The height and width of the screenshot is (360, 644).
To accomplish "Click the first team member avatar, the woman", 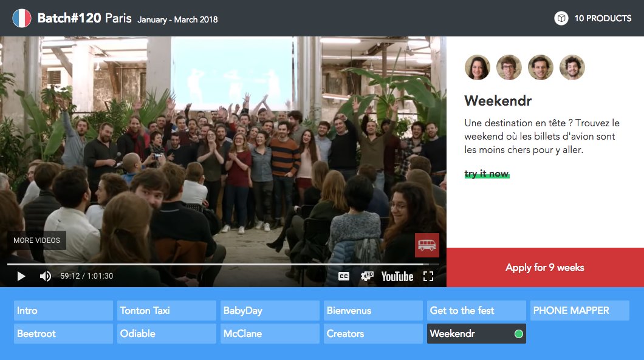I will (x=478, y=67).
